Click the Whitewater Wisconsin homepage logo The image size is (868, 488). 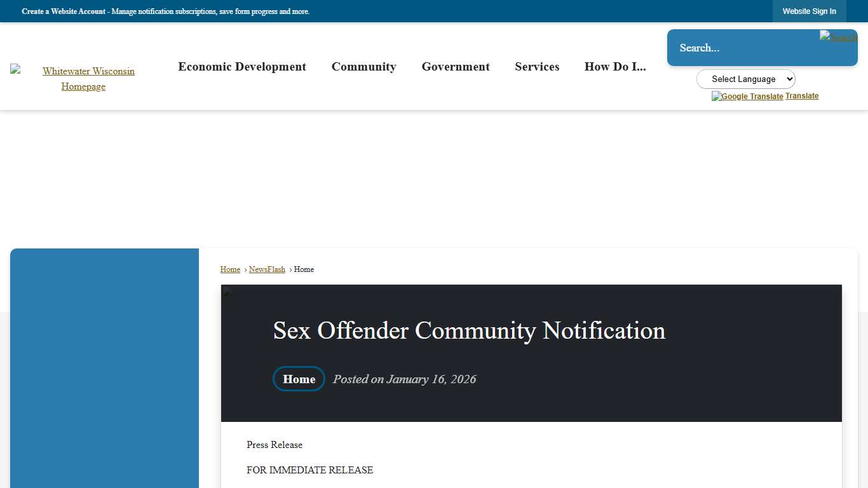click(14, 69)
